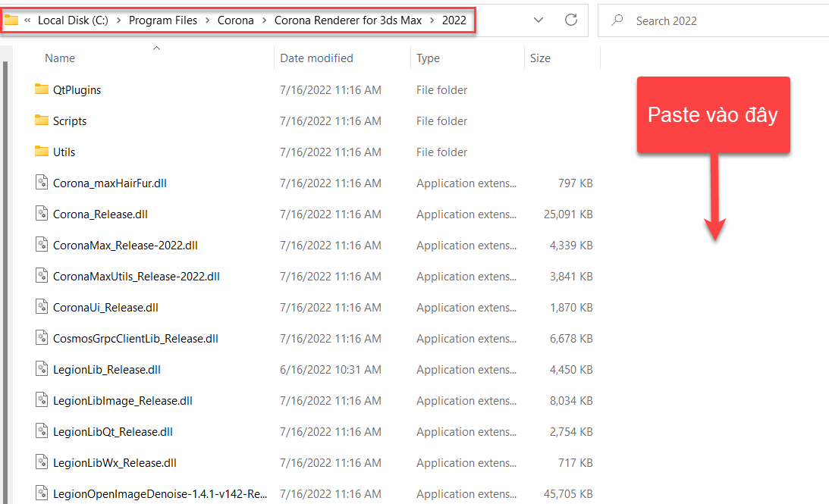
Task: Select the Scripts folder icon
Action: pyautogui.click(x=42, y=121)
